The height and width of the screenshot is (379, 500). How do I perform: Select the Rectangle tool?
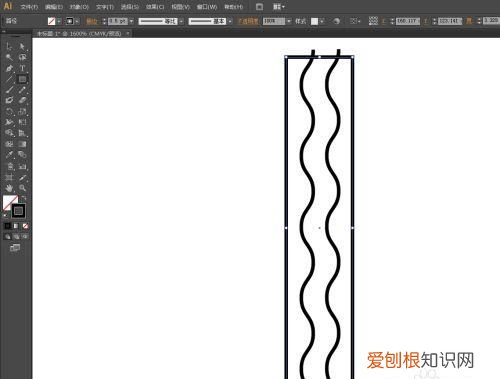[x=22, y=79]
